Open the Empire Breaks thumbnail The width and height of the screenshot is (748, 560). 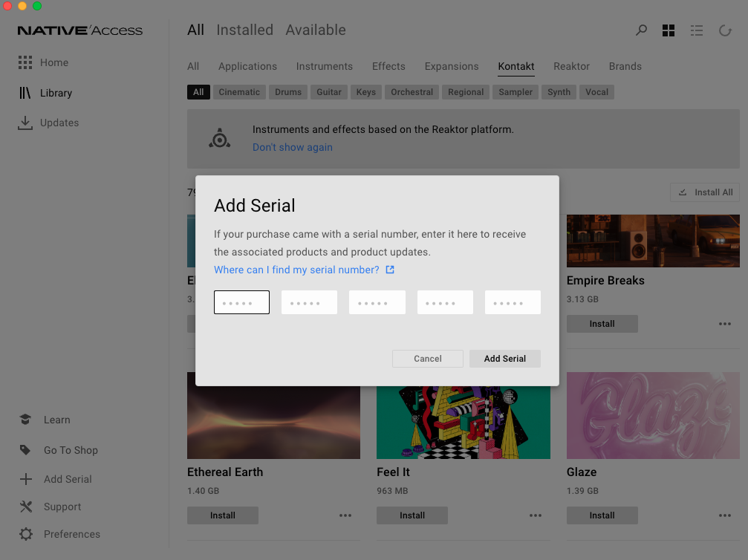click(x=653, y=241)
